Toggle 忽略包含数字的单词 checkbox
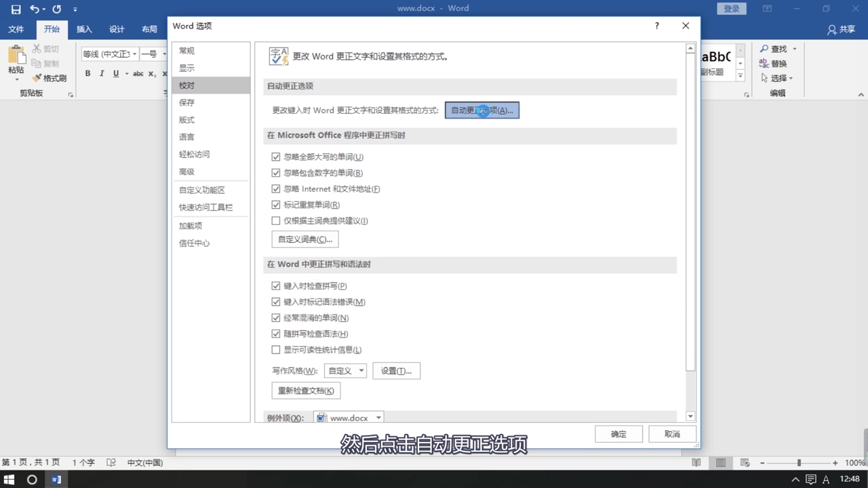Viewport: 868px width, 488px height. coord(276,173)
